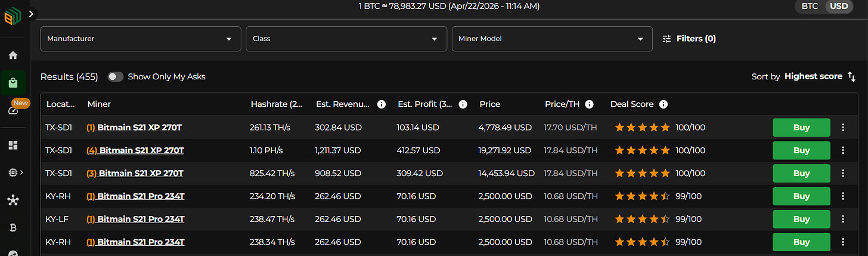Open the KY-LF Bitmain S21 Pro 234T link
The image size is (868, 256).
click(x=136, y=219)
